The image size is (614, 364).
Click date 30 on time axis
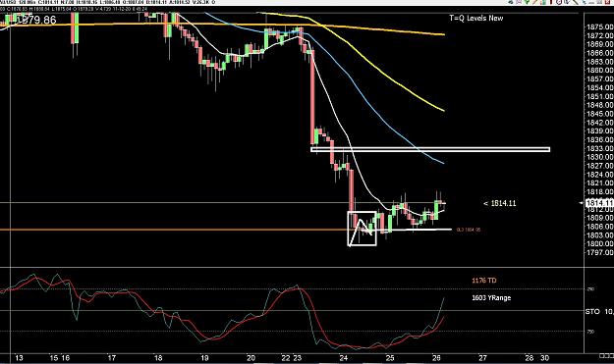(544, 358)
